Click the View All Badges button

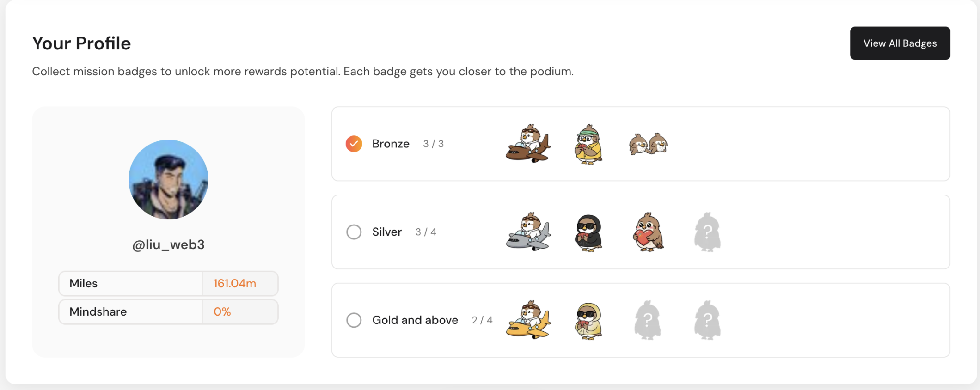(x=900, y=43)
